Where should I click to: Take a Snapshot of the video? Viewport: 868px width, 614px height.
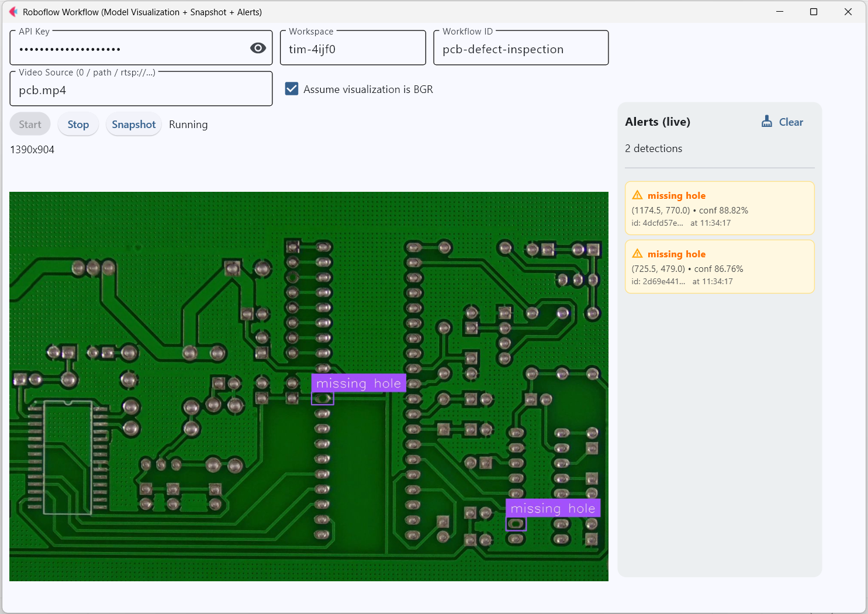point(133,125)
